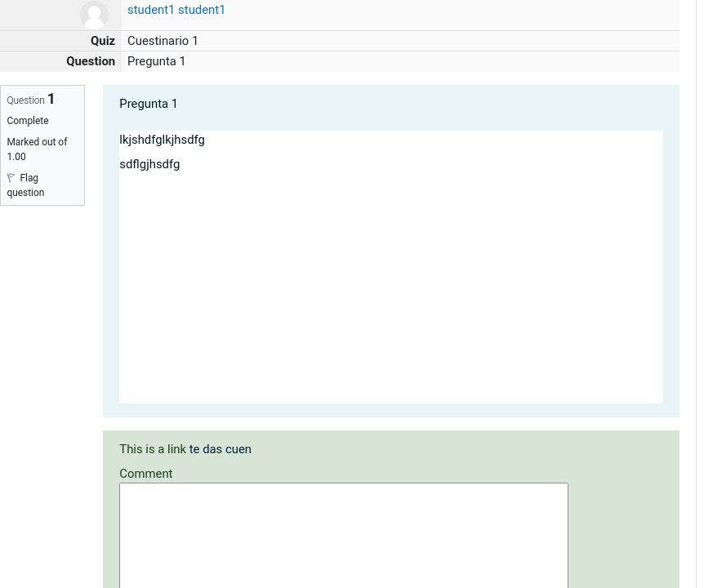The height and width of the screenshot is (588, 704).
Task: Click the 'Pregunta 1' heading in question box
Action: [x=148, y=104]
